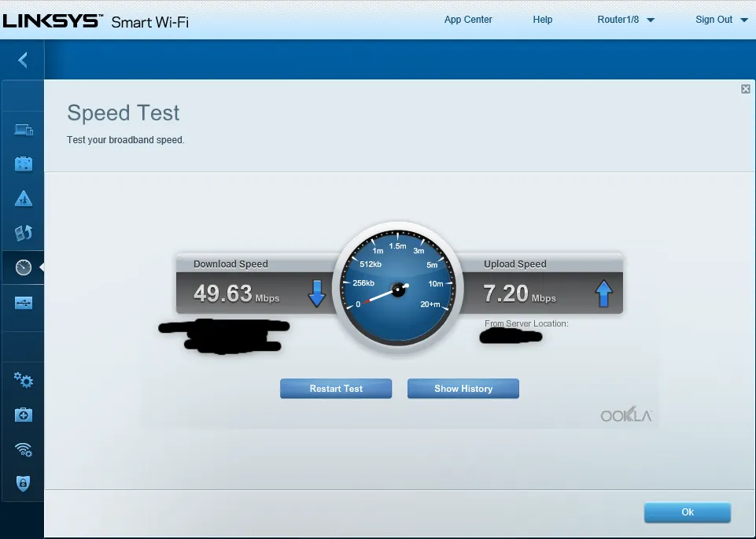Click the upload speed blue up arrow
The image size is (756, 539).
coord(603,293)
